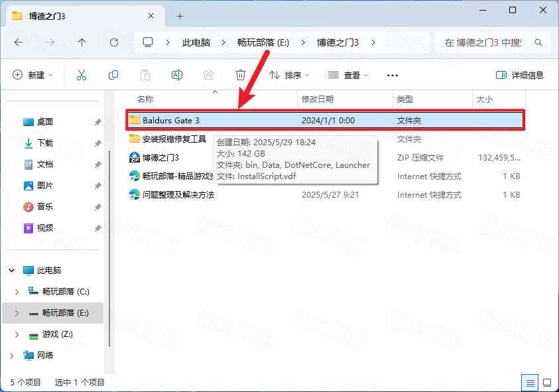Click the Delete trash icon
The image size is (559, 392).
241,75
